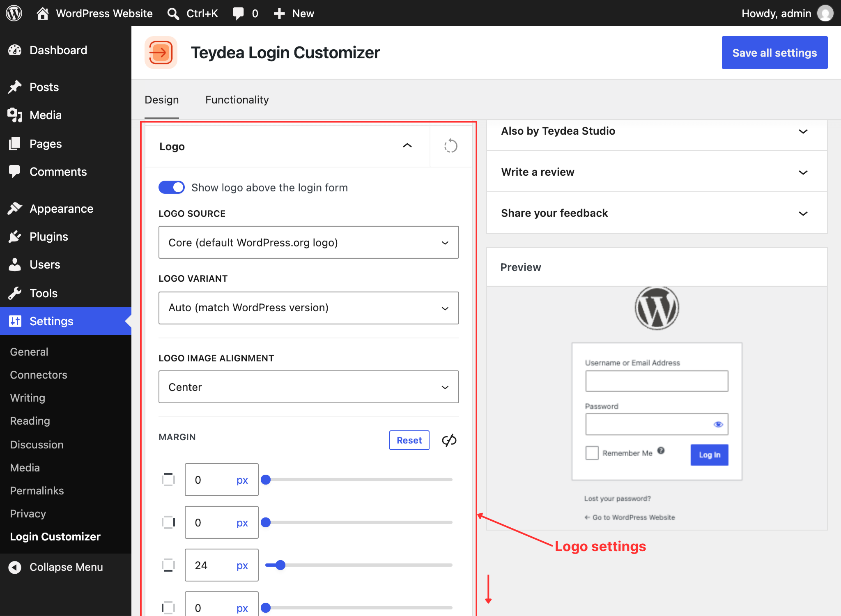Collapse the Logo section chevron

(407, 146)
